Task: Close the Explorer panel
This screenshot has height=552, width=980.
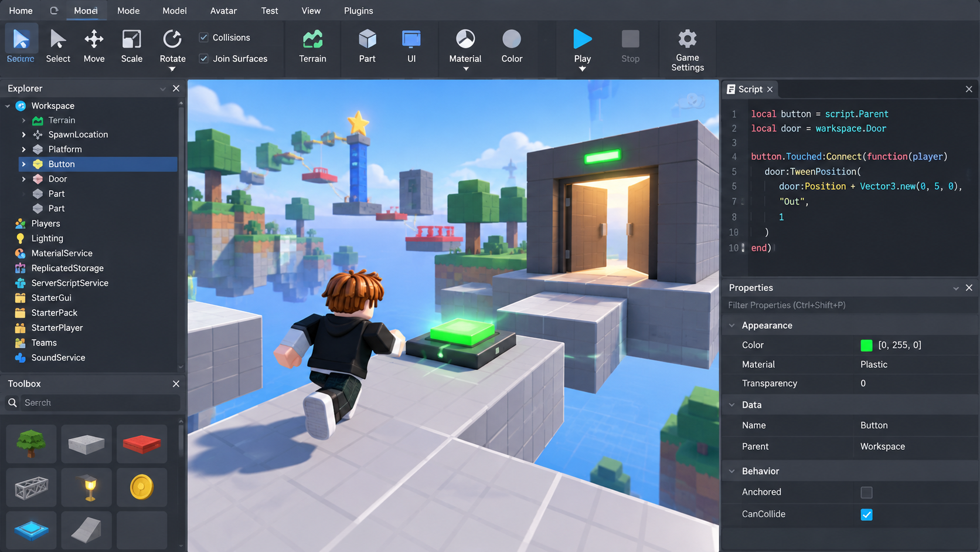Action: pos(176,89)
